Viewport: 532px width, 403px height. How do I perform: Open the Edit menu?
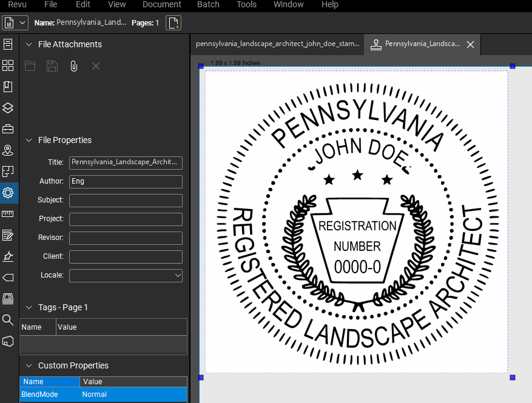(83, 4)
